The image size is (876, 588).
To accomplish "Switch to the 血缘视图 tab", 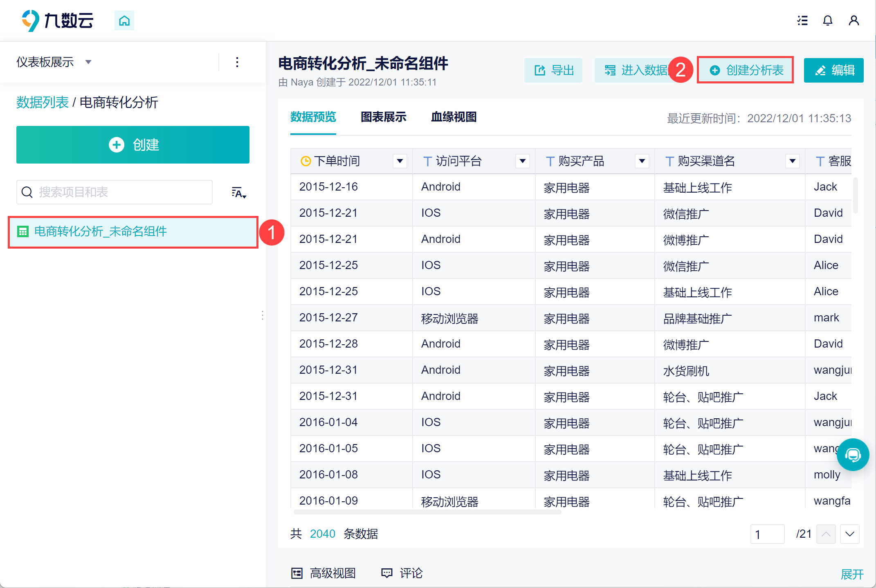I will [454, 117].
